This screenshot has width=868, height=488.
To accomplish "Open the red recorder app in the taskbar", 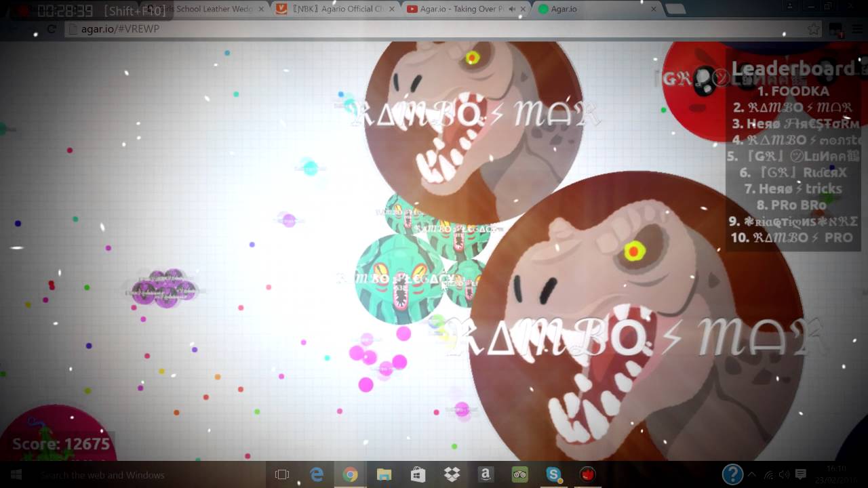I will (587, 474).
